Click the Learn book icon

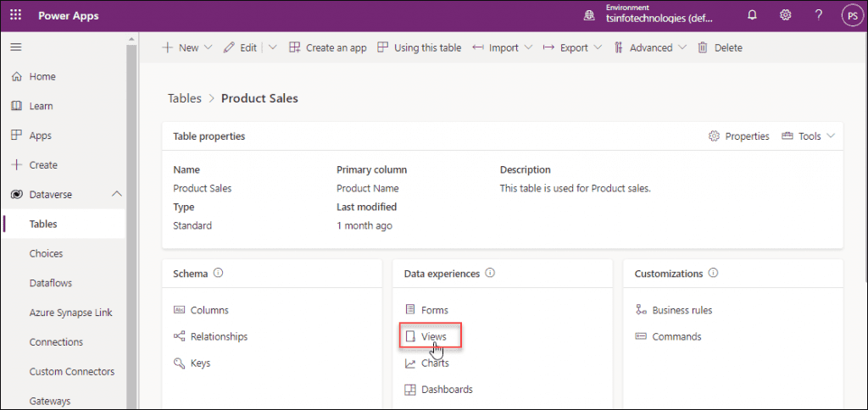[17, 106]
